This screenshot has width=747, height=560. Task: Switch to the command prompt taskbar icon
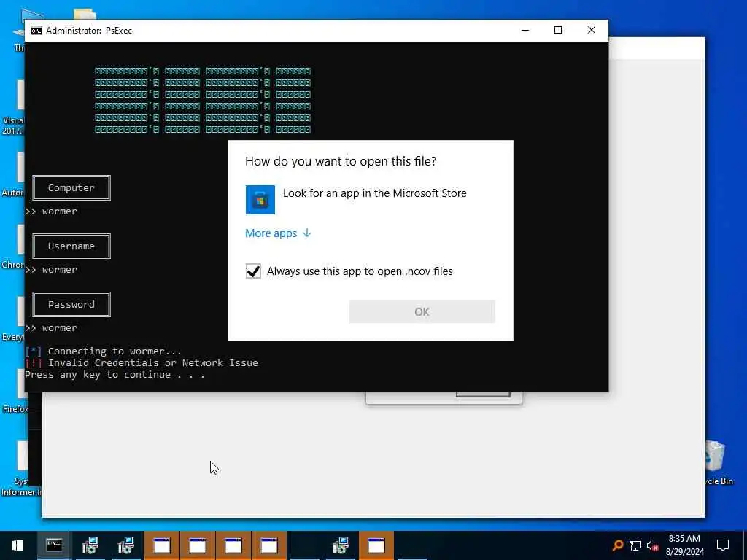coord(54,545)
